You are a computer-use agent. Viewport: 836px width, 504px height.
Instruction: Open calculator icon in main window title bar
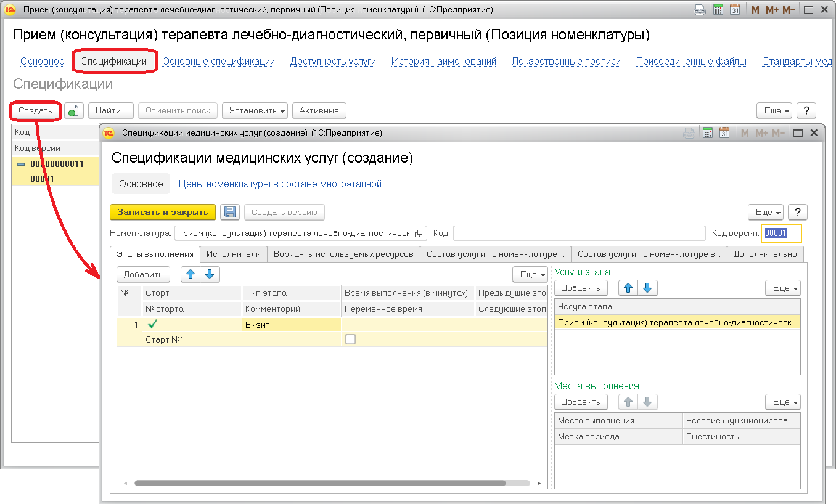coord(718,10)
